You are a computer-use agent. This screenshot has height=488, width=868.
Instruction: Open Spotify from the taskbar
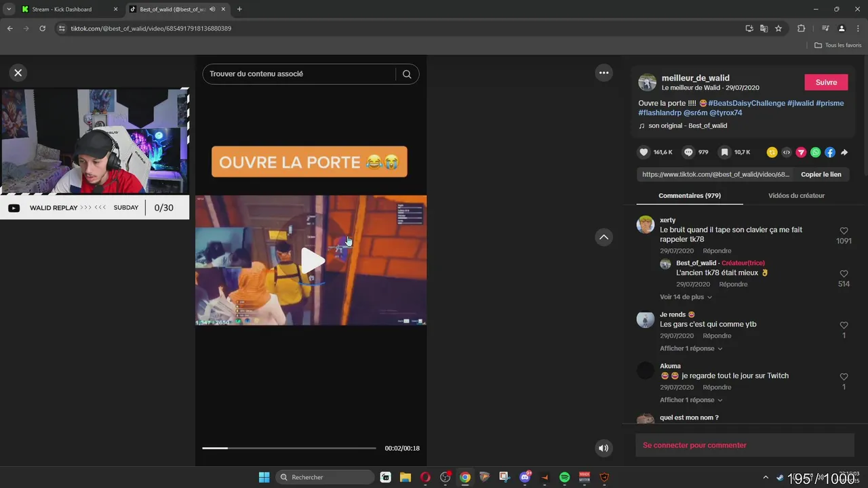click(564, 477)
